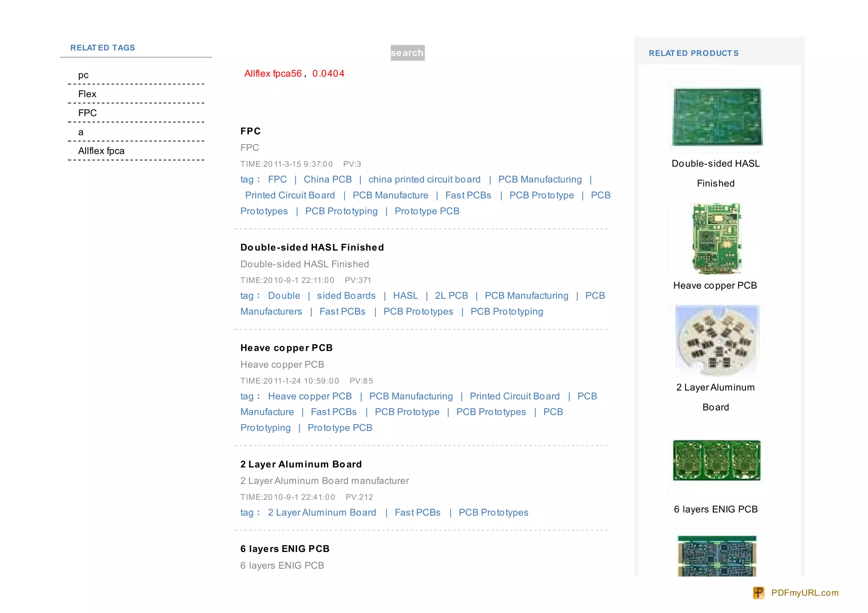The width and height of the screenshot is (868, 613).
Task: Select the 'Flex' related tag
Action: click(87, 94)
